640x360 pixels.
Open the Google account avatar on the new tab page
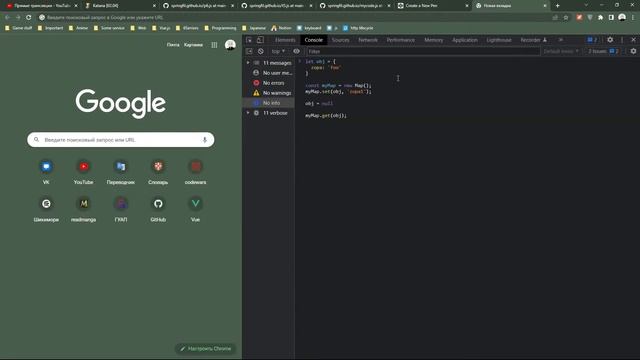(x=230, y=45)
